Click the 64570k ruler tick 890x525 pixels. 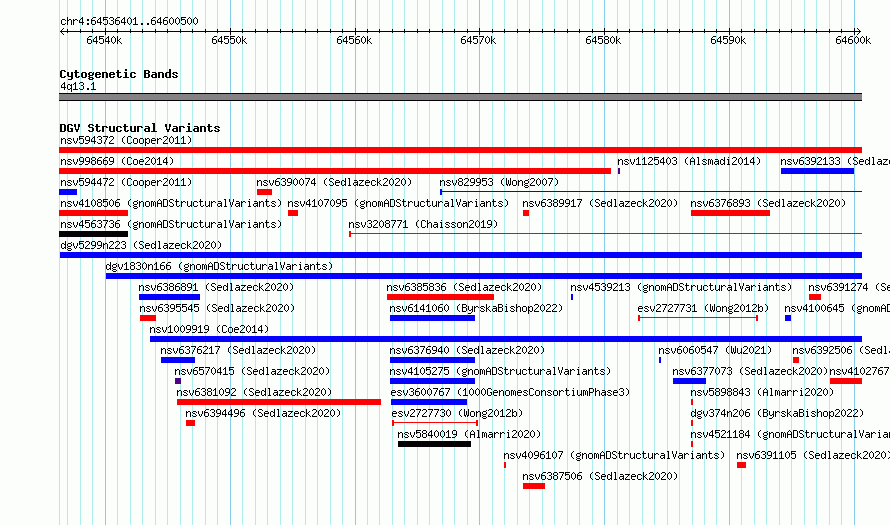coord(478,40)
